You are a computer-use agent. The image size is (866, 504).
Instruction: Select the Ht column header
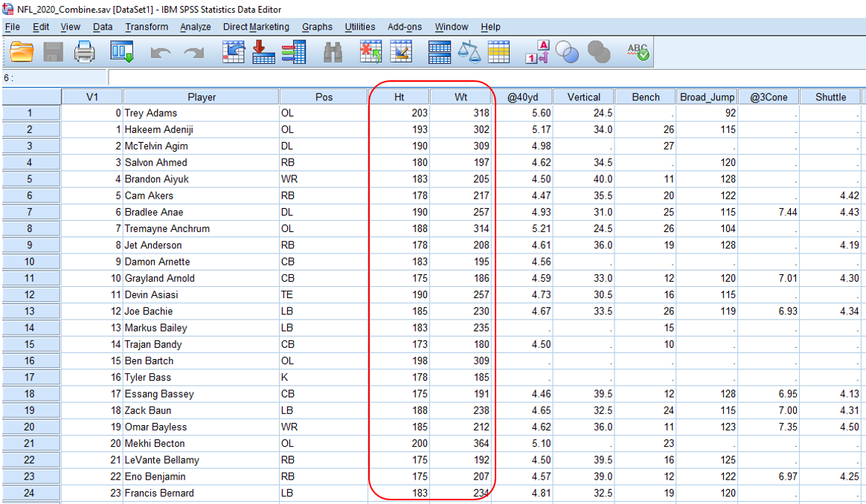399,97
